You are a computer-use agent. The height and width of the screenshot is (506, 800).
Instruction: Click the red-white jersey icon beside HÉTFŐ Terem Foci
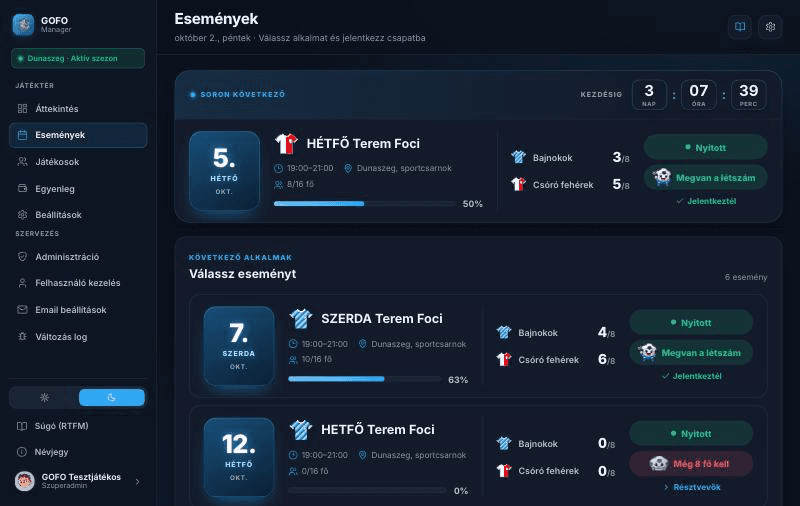click(286, 144)
